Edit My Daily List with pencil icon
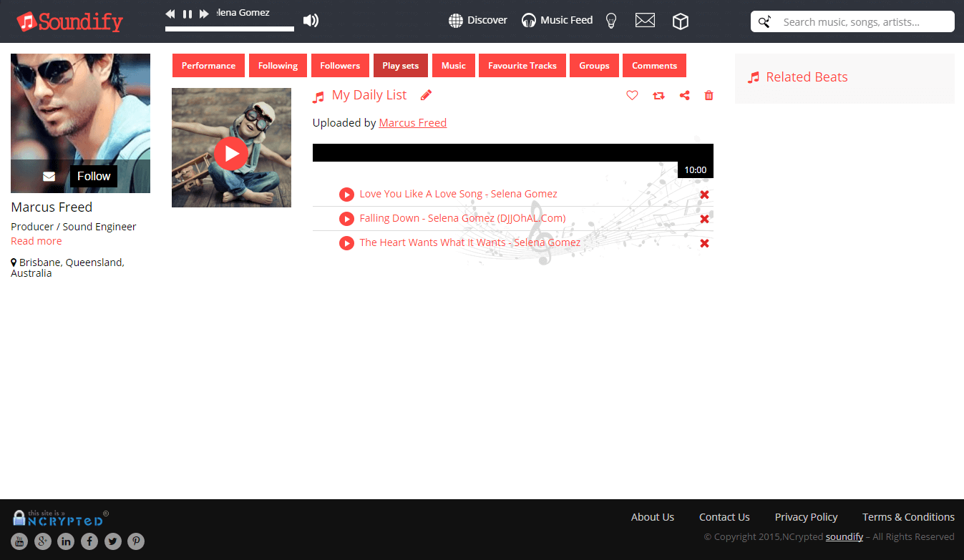The height and width of the screenshot is (560, 964). pyautogui.click(x=426, y=95)
